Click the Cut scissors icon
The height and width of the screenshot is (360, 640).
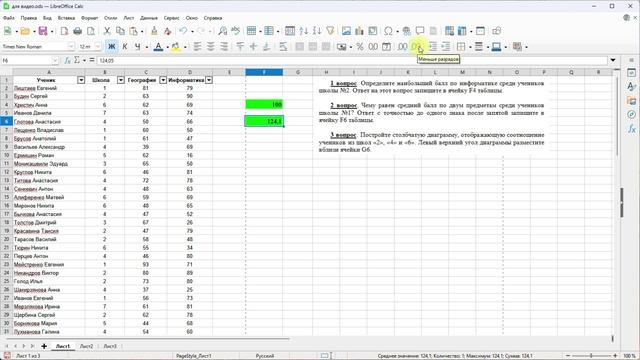pos(107,31)
